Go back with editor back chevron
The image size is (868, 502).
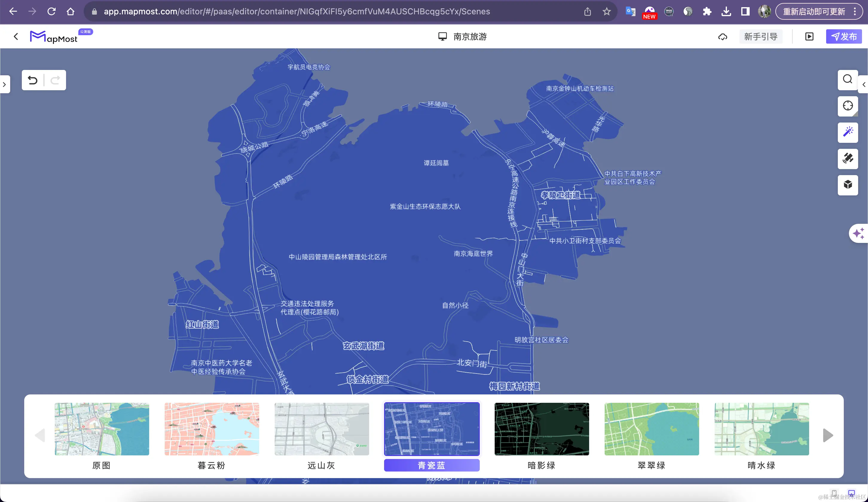pyautogui.click(x=16, y=36)
